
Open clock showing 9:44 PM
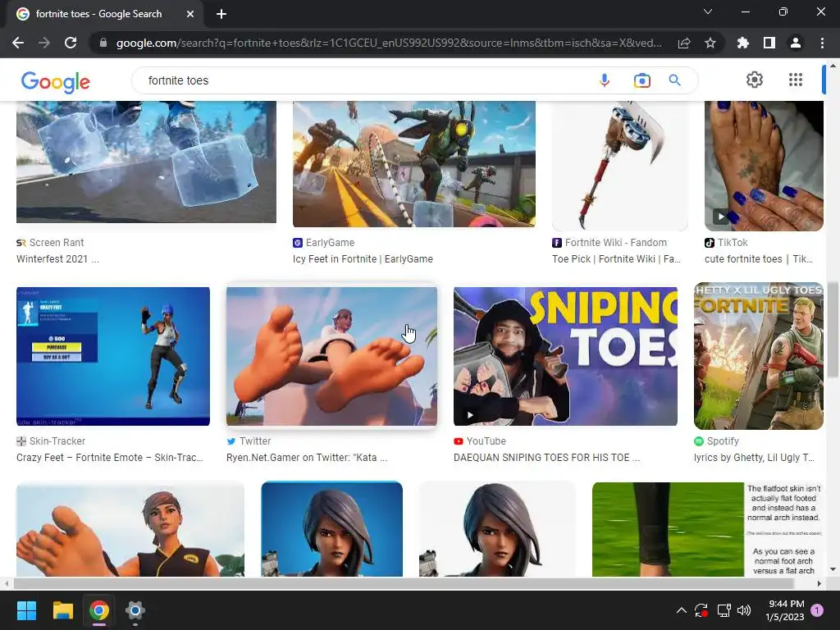785,610
